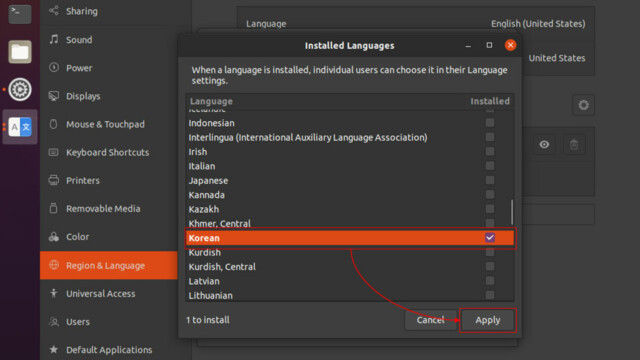This screenshot has width=640, height=360.
Task: Click the eye preview icon in Settings
Action: click(544, 144)
